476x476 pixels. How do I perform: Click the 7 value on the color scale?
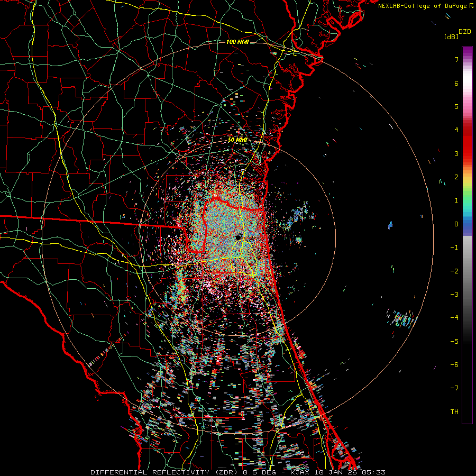[456, 59]
